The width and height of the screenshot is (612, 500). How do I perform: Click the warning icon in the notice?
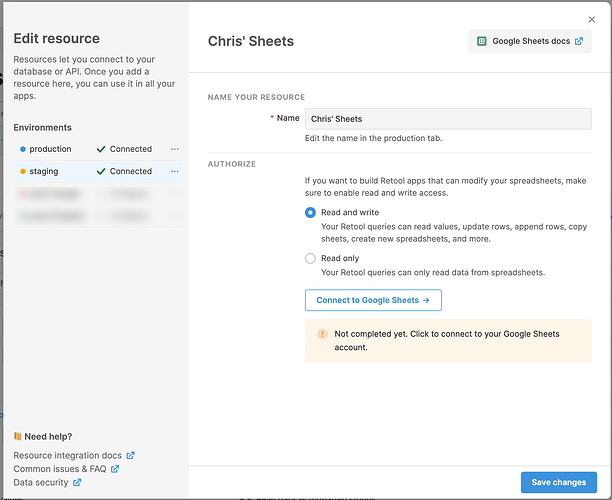pyautogui.click(x=322, y=334)
